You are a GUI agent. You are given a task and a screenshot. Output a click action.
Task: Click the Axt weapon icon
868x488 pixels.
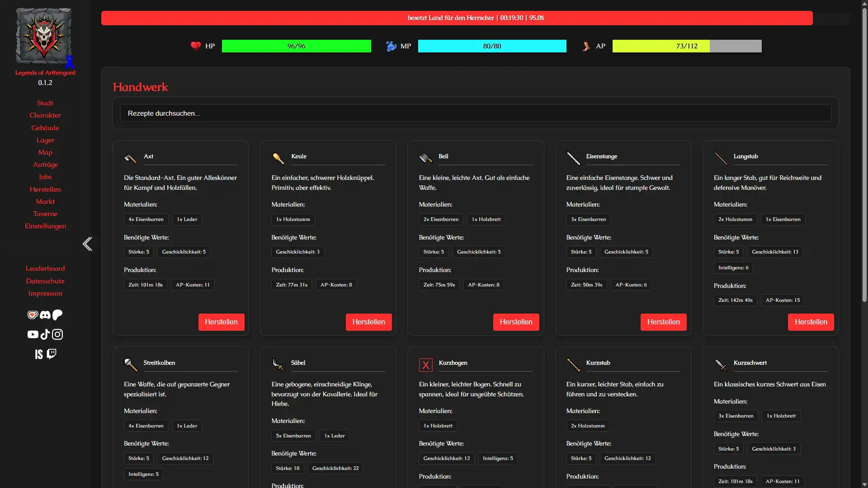click(131, 158)
